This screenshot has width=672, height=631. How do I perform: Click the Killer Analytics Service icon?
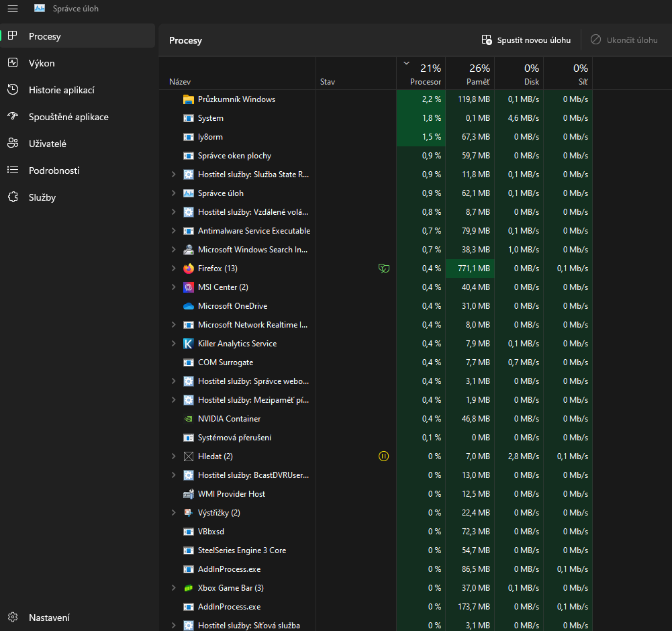[x=189, y=344]
